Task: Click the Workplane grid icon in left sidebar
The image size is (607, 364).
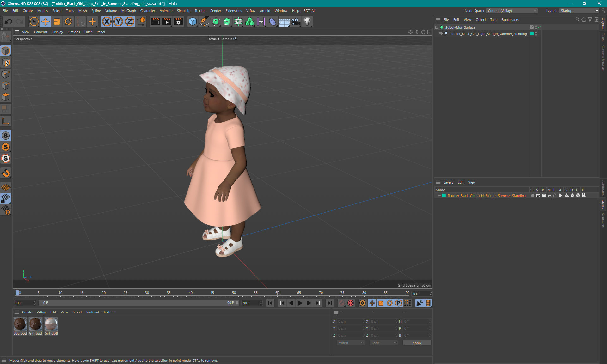Action: coord(6,187)
